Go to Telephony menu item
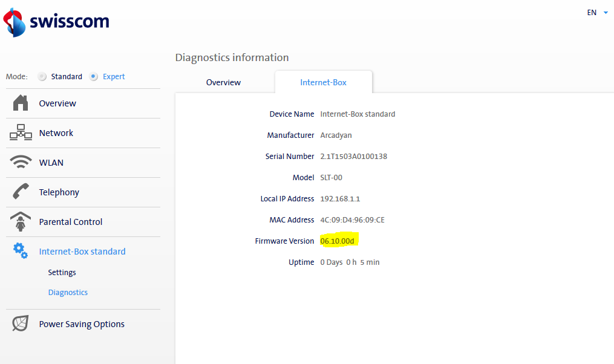The width and height of the screenshot is (614, 364). [x=59, y=192]
